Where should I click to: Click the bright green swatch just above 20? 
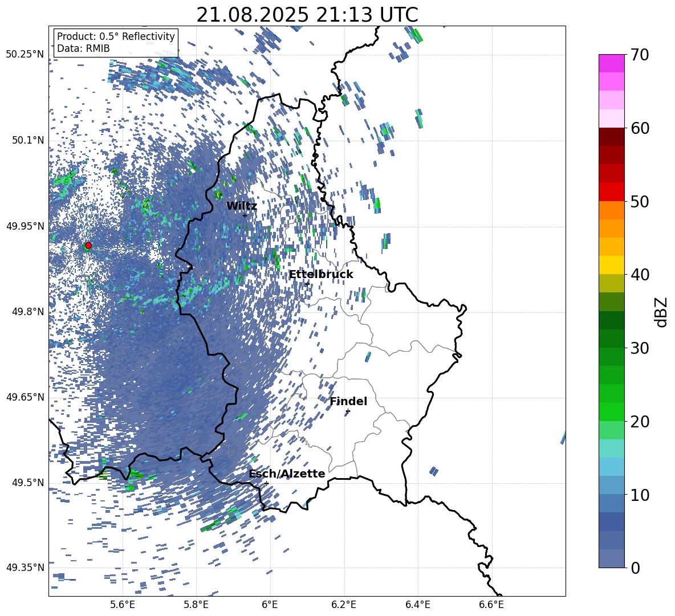[x=611, y=411]
